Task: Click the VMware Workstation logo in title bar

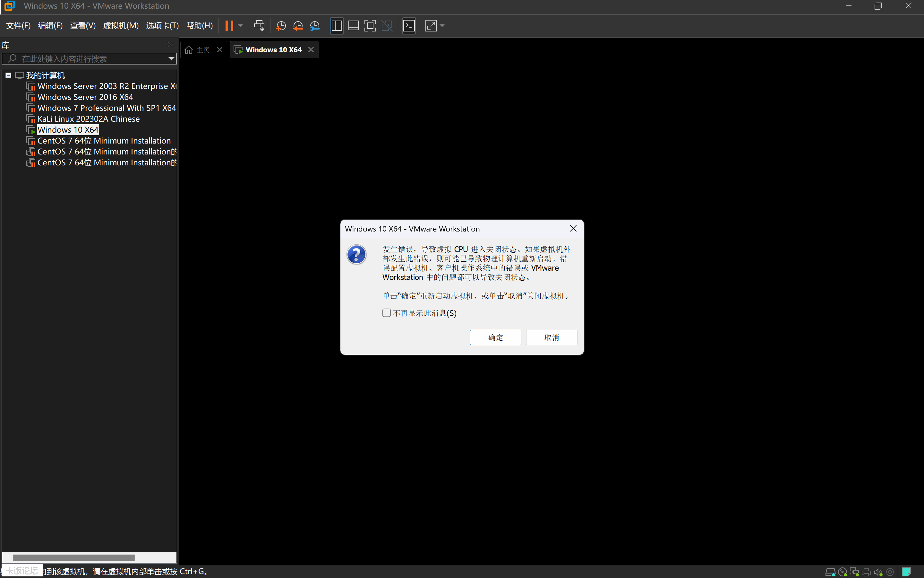Action: 9,6
